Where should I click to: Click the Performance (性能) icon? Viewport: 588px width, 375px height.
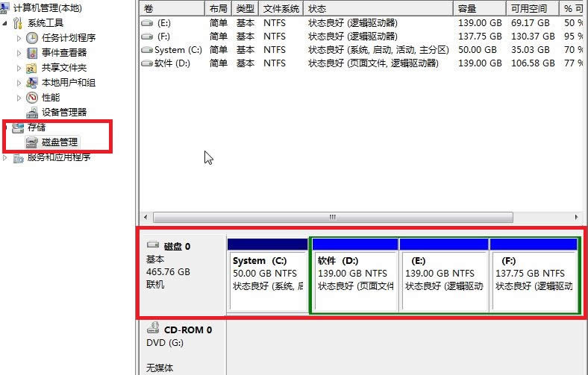(x=32, y=97)
